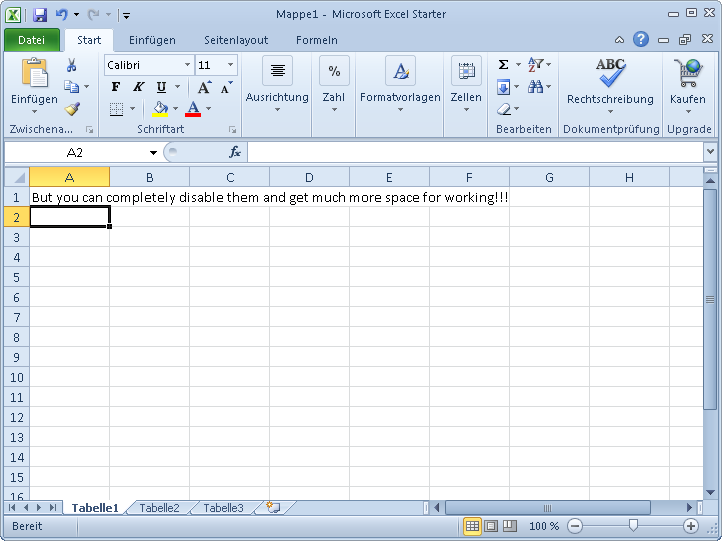
Task: Click the insert function fx icon
Action: pos(235,152)
